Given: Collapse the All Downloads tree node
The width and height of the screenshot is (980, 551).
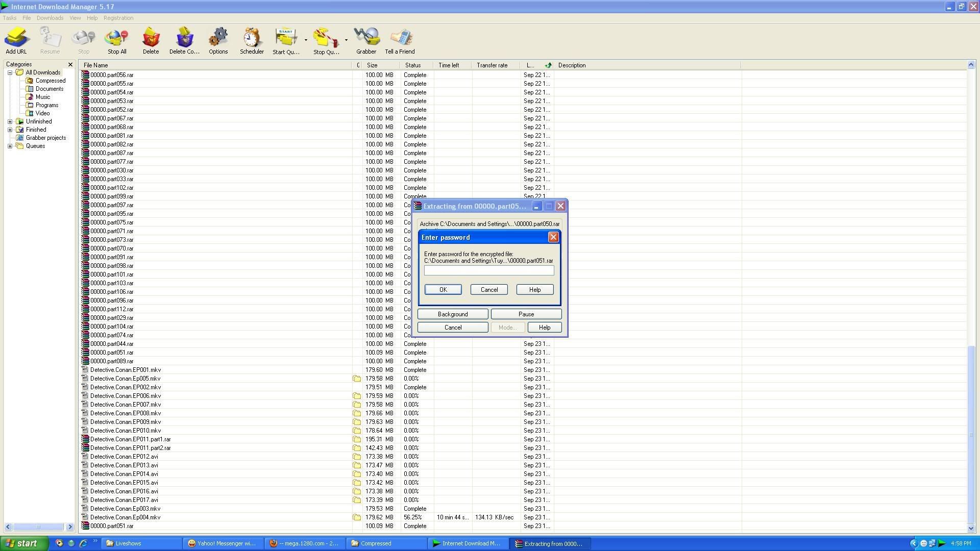Looking at the screenshot, I should coord(10,72).
